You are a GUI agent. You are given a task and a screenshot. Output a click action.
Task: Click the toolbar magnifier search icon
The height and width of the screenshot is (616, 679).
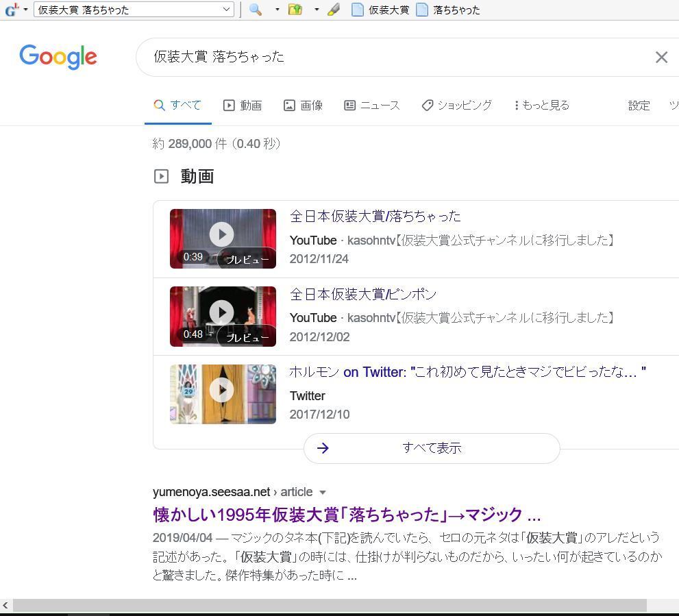tap(256, 10)
